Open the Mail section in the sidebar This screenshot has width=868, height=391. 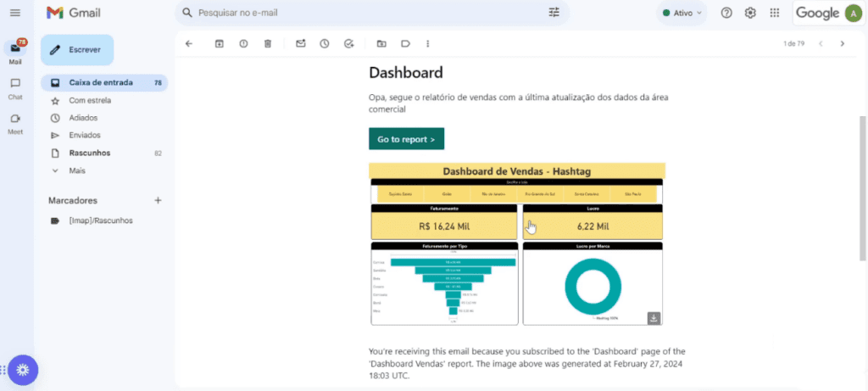pos(15,53)
